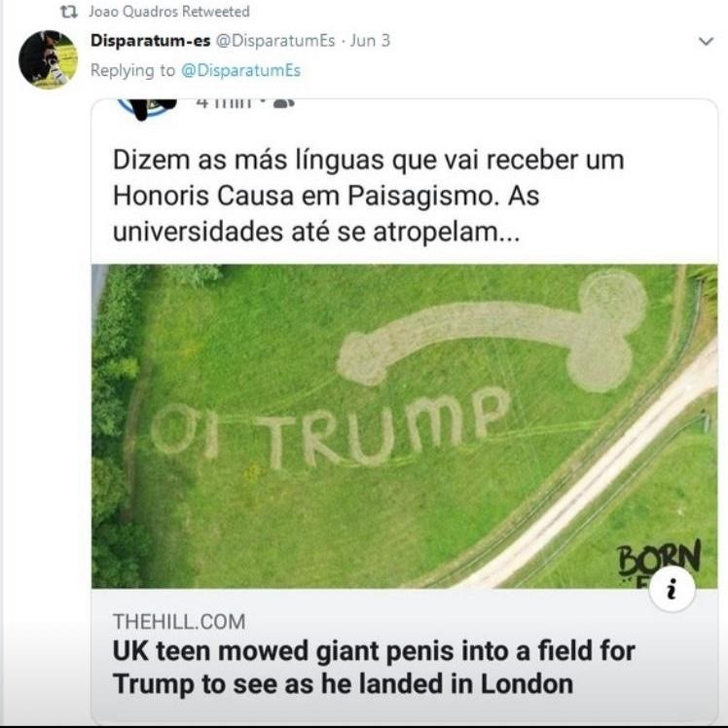The width and height of the screenshot is (728, 728).
Task: Open the THEHILL.COM source label
Action: point(179,622)
